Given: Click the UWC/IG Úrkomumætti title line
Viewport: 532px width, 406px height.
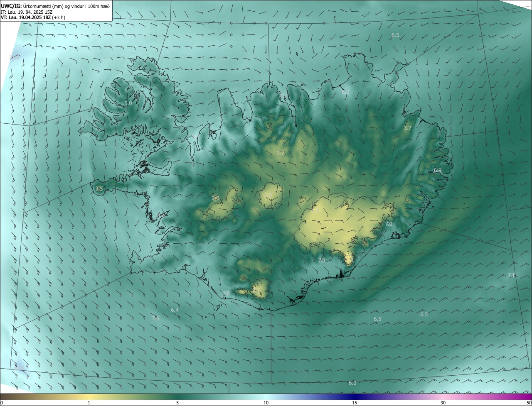Looking at the screenshot, I should click(x=55, y=6).
